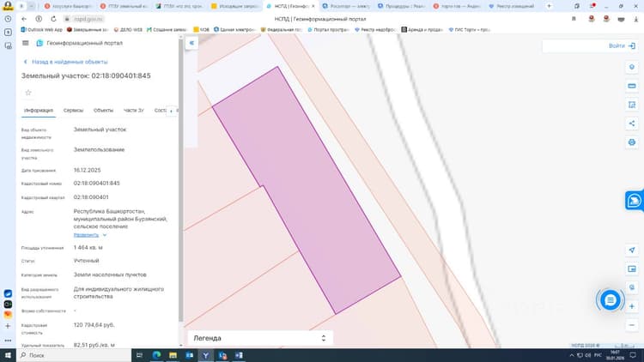The height and width of the screenshot is (362, 644).
Task: Open the chat assistant side tab
Action: click(635, 201)
